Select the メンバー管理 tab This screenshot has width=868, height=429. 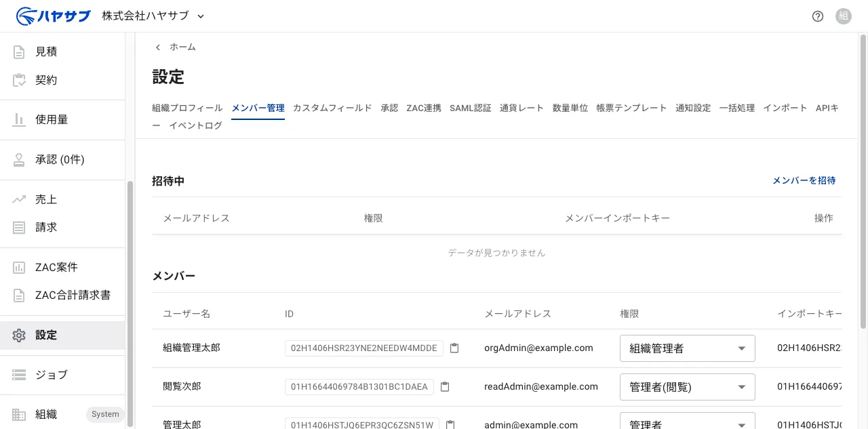click(258, 108)
